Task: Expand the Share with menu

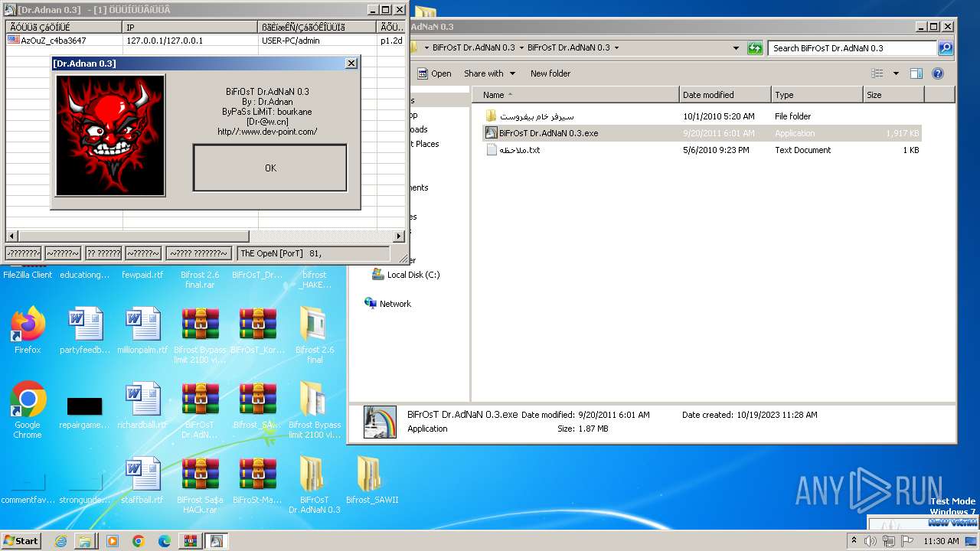Action: [x=489, y=73]
